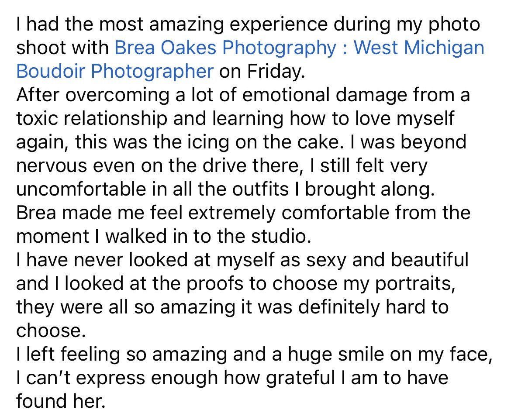The height and width of the screenshot is (420, 511).
Task: Click 'West Michigan' in the blue link
Action: pyautogui.click(x=419, y=48)
